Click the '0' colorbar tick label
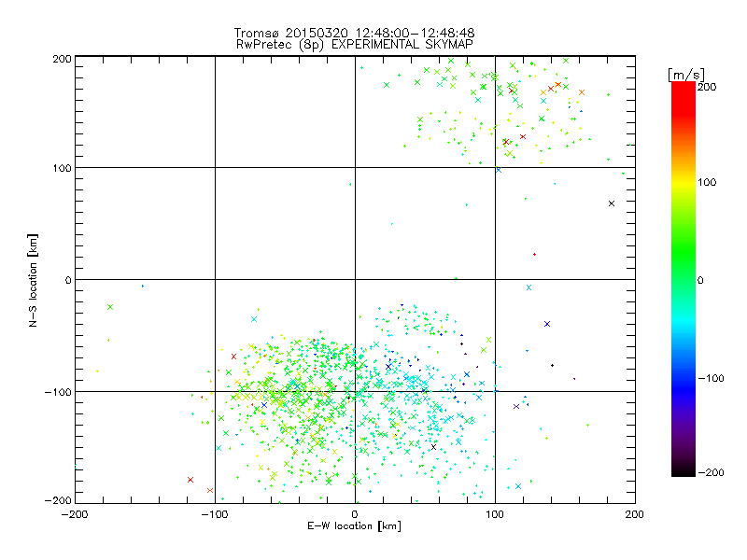Screen dimensions: 747x560 pos(700,281)
